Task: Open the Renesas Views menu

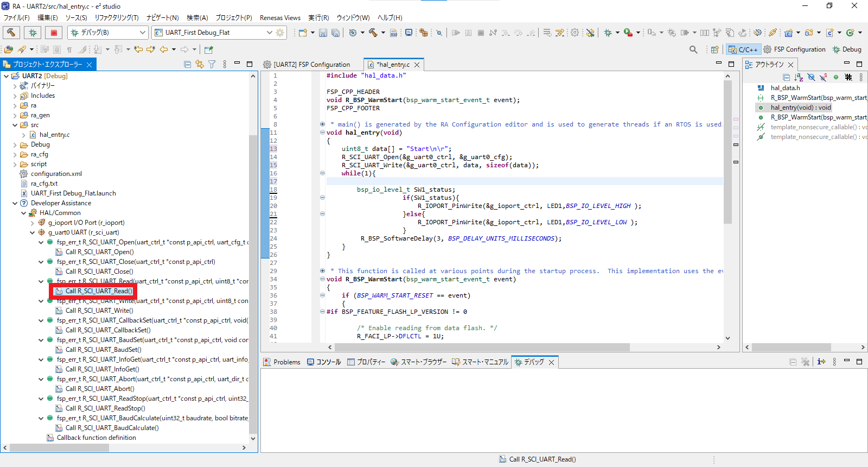Action: (280, 18)
